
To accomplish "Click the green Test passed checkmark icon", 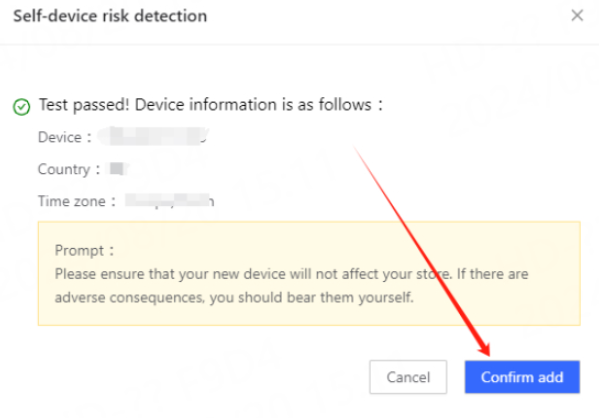I will 21,107.
